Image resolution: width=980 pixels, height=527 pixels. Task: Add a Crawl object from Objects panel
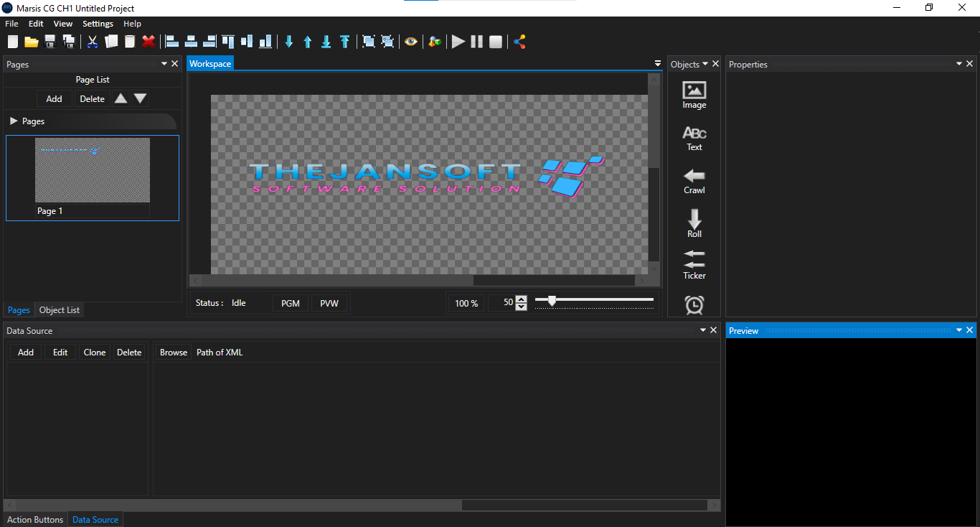(694, 182)
